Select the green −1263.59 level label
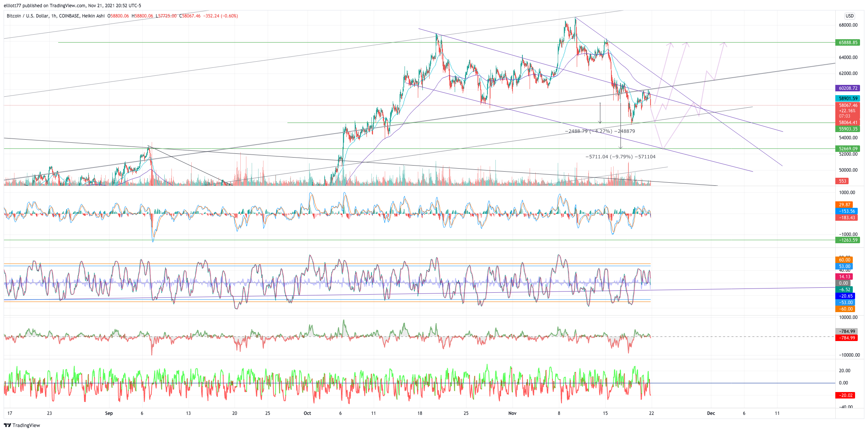Viewport: 868px width, 432px height. (x=847, y=240)
